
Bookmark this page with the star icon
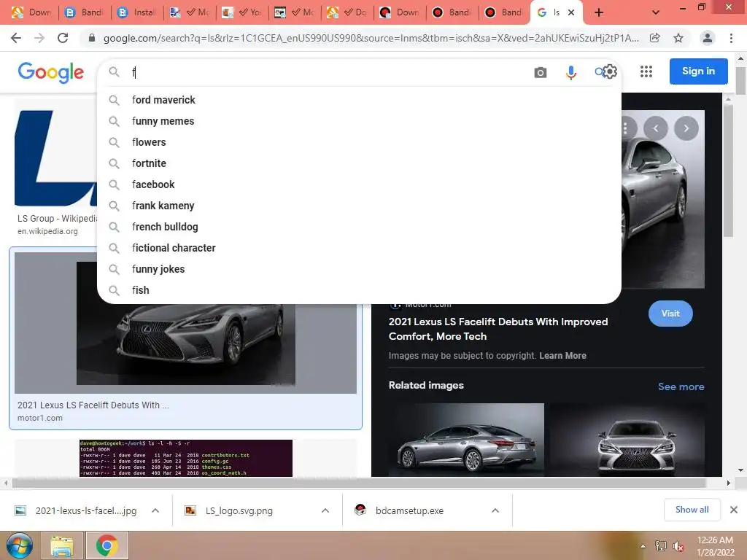(x=678, y=38)
